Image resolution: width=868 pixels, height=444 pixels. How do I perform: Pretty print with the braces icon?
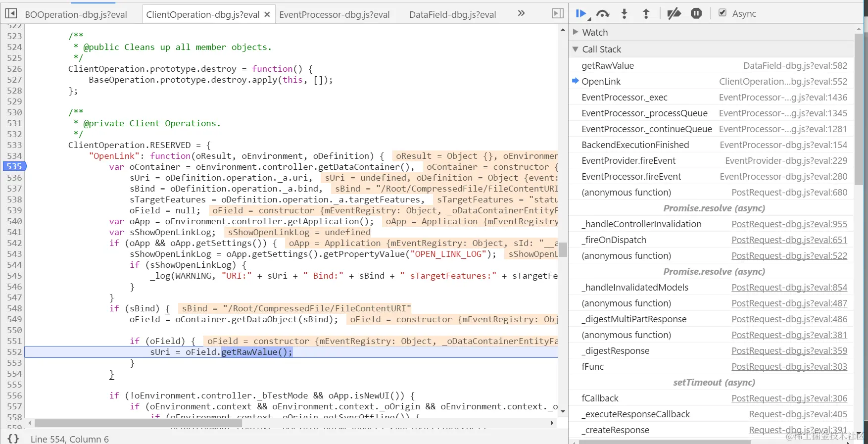tap(14, 439)
